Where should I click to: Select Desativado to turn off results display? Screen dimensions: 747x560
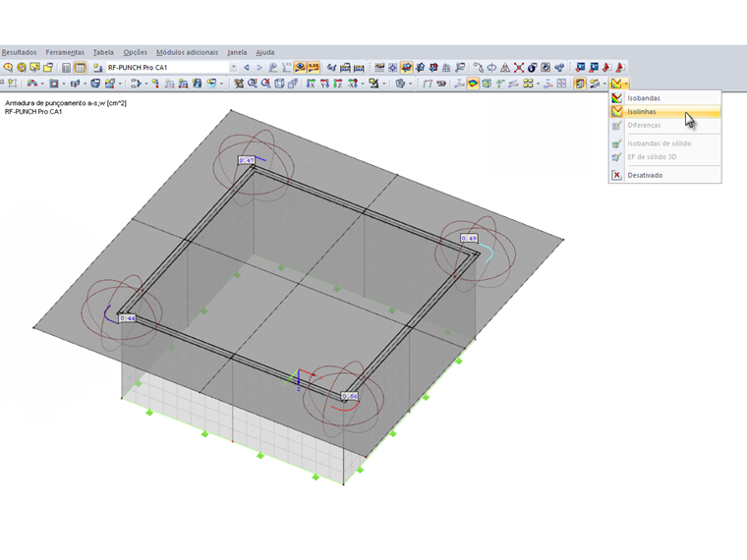[665, 175]
